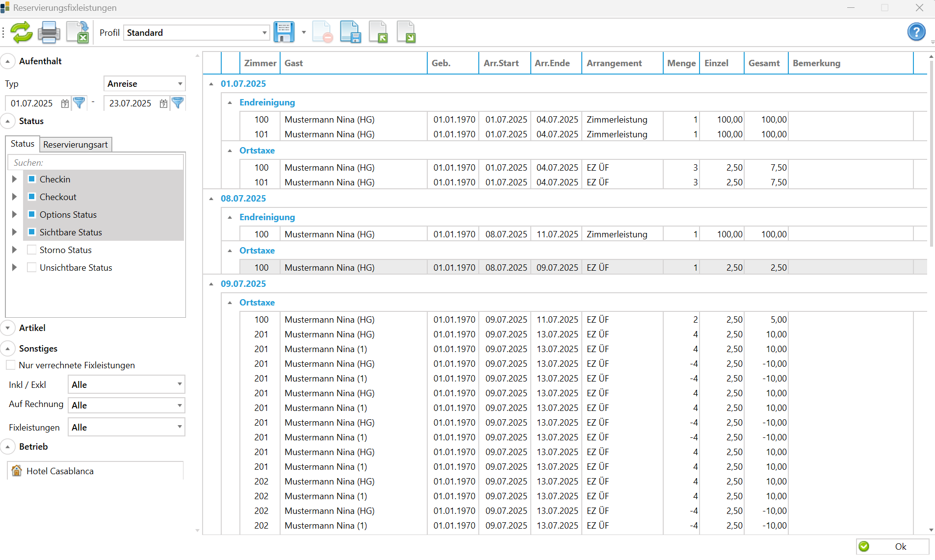This screenshot has height=560, width=935.
Task: Open the Inkl / Exkl dropdown
Action: (180, 384)
